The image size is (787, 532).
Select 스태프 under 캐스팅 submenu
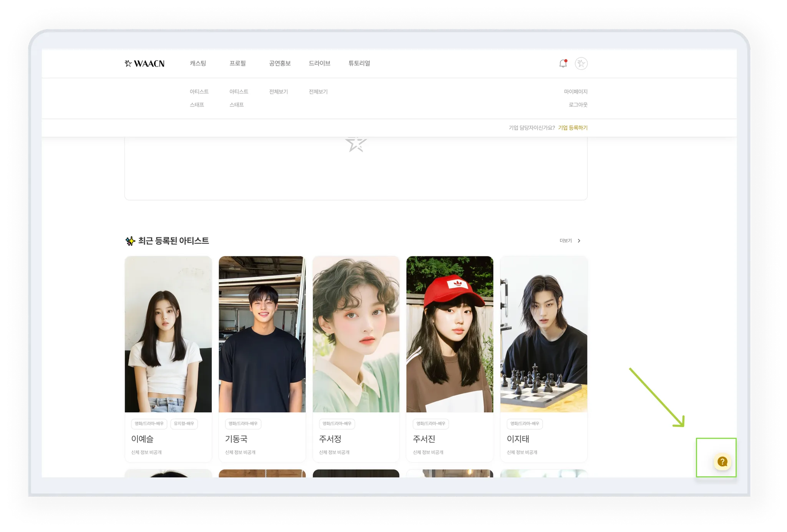click(197, 105)
